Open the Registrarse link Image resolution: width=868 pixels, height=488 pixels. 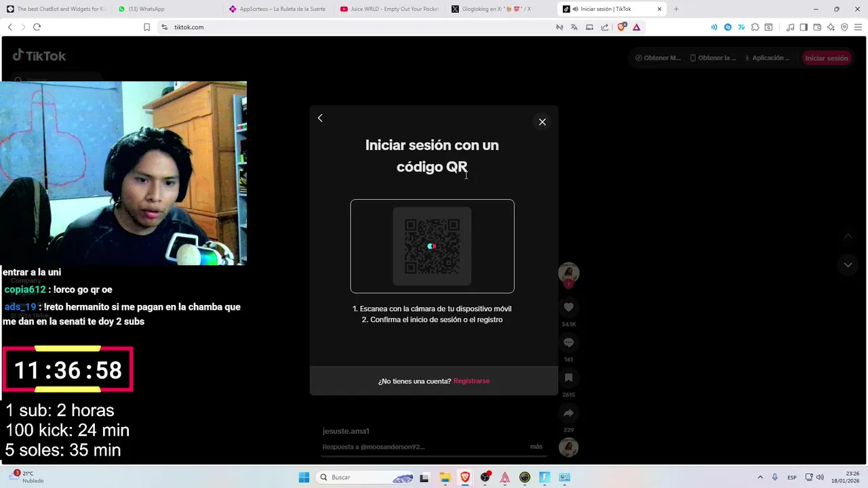[x=471, y=381]
